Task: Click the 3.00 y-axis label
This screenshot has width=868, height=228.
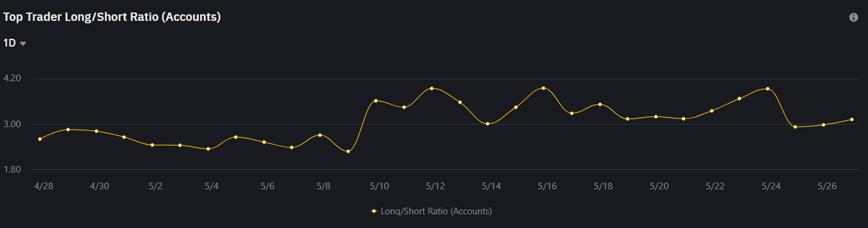Action: [x=13, y=124]
